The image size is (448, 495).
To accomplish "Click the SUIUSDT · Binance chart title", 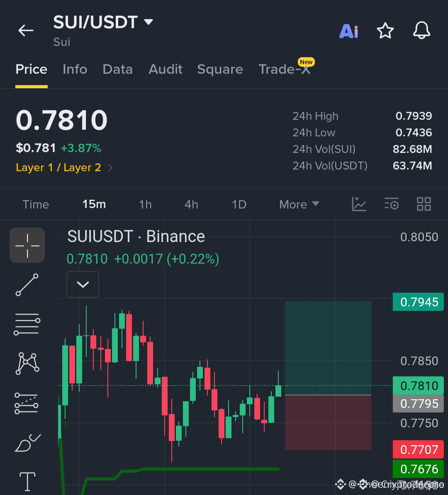I will click(x=136, y=236).
